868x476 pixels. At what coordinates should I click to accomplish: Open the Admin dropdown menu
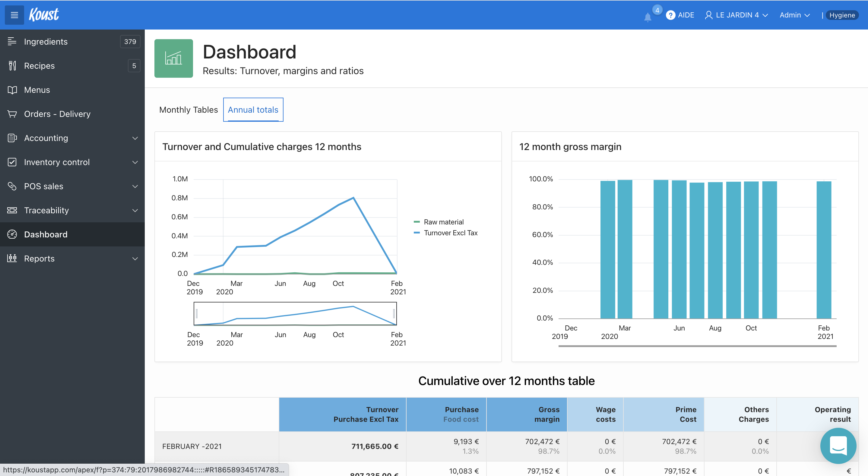(794, 15)
